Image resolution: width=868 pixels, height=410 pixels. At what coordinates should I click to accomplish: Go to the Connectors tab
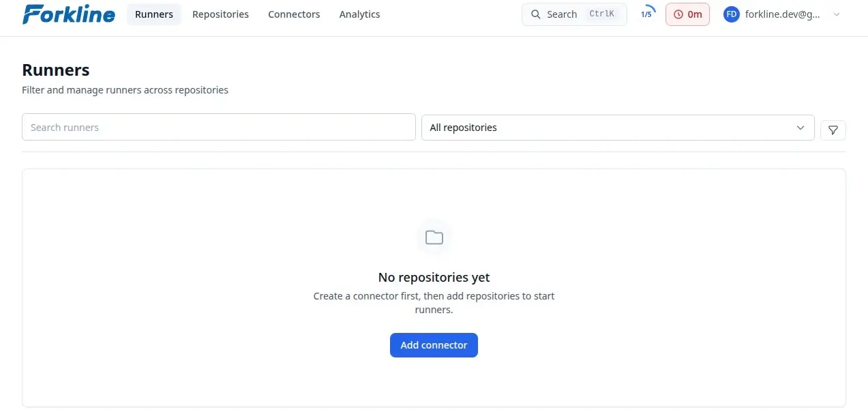click(294, 14)
